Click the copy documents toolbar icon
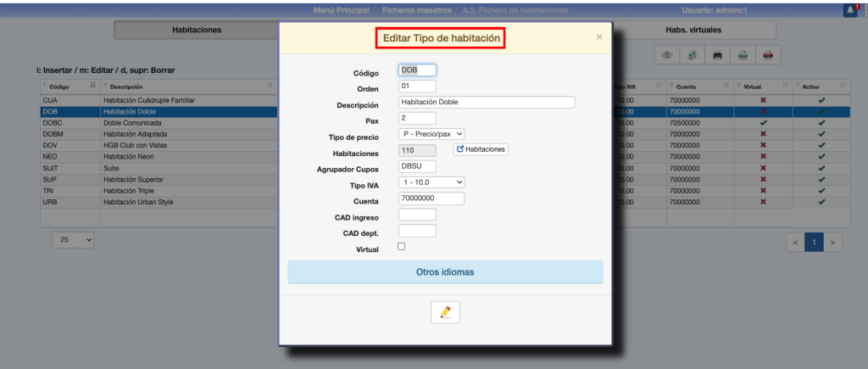 pyautogui.click(x=692, y=55)
